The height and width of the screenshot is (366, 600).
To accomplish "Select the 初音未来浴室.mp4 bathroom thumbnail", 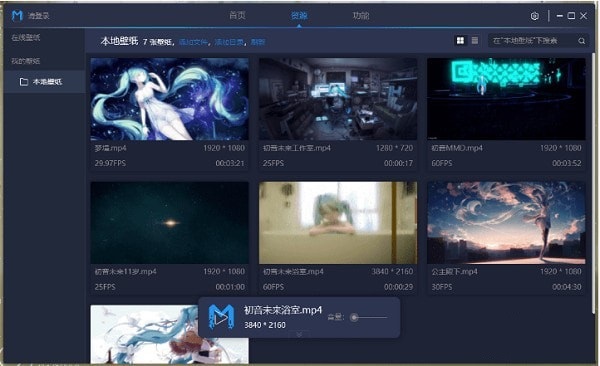I will coord(338,223).
